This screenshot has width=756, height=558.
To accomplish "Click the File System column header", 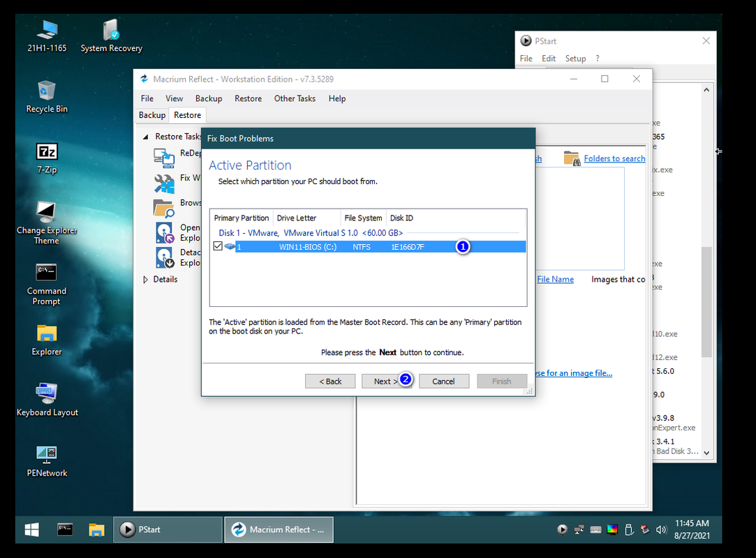I will pyautogui.click(x=364, y=218).
